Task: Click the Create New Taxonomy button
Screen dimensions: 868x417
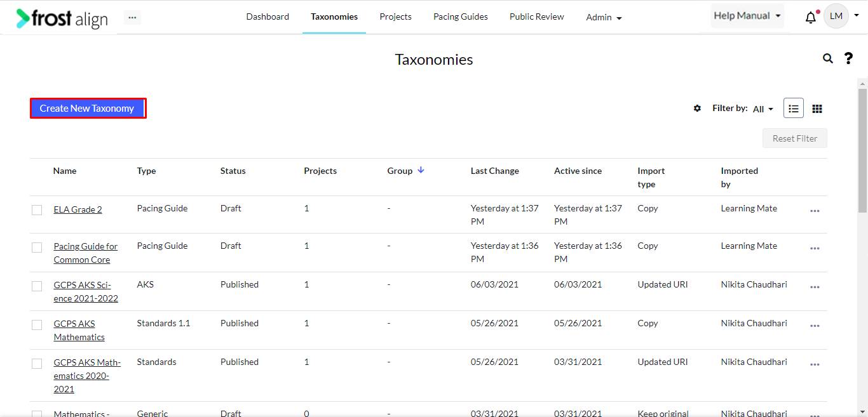Action: pos(88,108)
